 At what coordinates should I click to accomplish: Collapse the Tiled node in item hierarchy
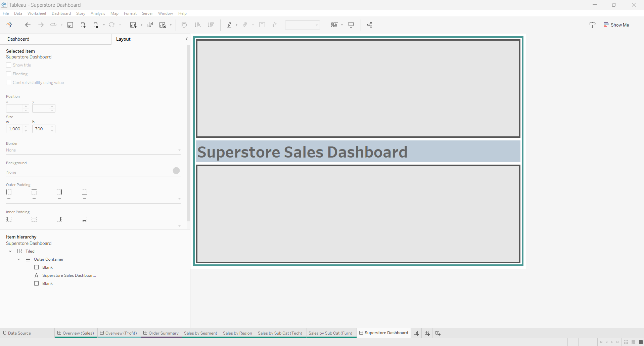[10, 251]
